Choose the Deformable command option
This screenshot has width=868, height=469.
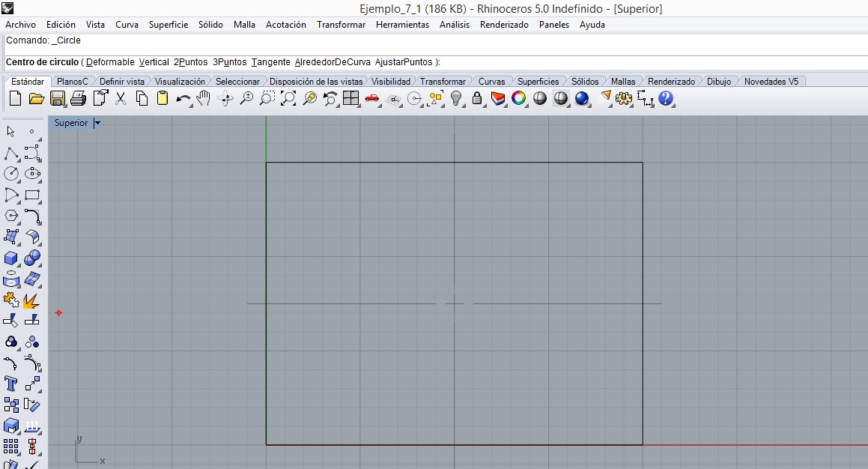tap(110, 62)
